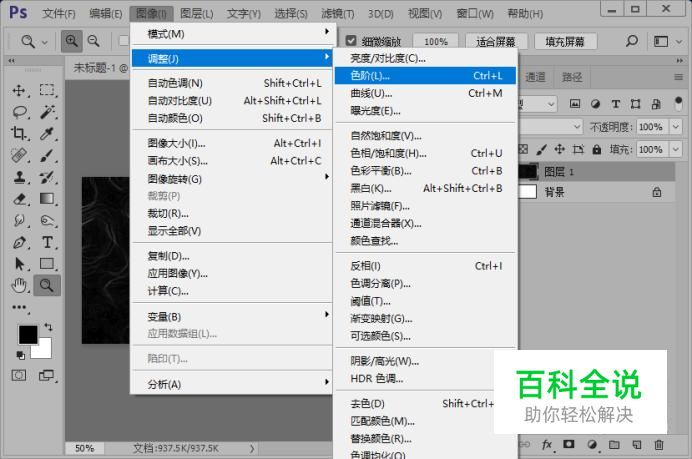Select the Pen tool
The height and width of the screenshot is (459, 692).
click(19, 242)
